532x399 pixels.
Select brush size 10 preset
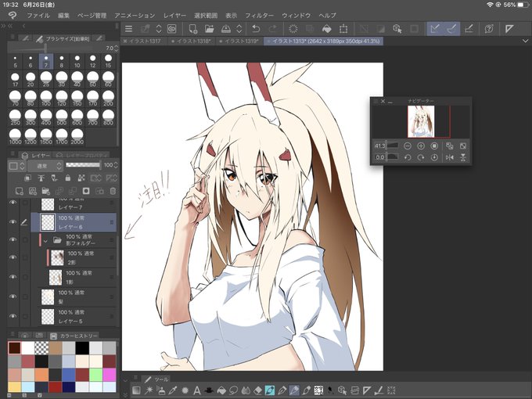77,61
